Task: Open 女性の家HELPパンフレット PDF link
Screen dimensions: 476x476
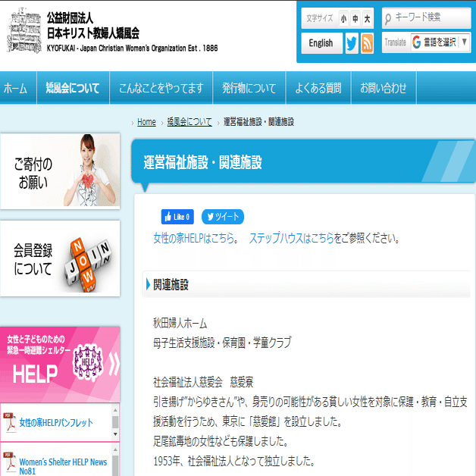Action: click(56, 422)
